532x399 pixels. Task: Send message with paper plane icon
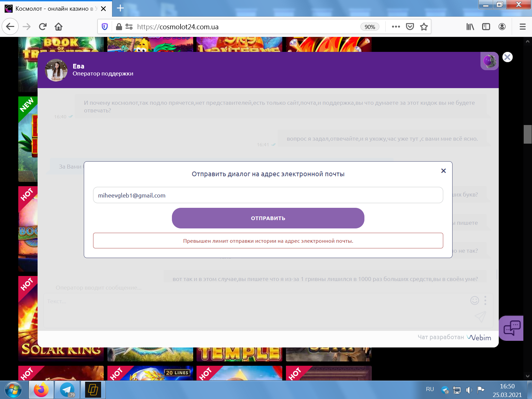480,317
